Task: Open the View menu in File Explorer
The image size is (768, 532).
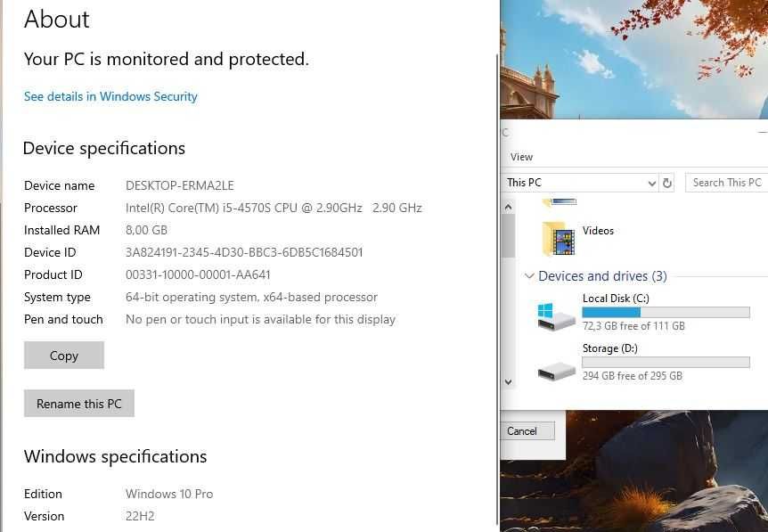Action: (521, 157)
